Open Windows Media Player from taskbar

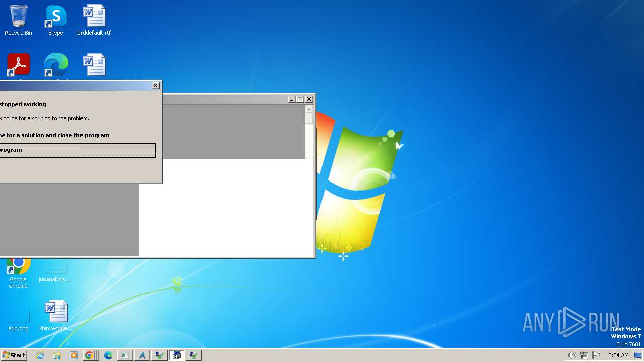tap(74, 355)
